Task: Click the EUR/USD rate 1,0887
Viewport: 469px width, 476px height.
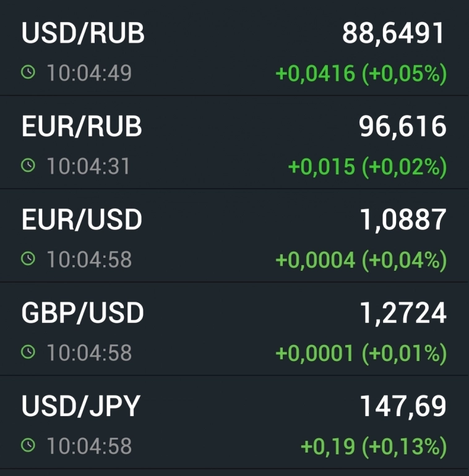Action: (403, 219)
